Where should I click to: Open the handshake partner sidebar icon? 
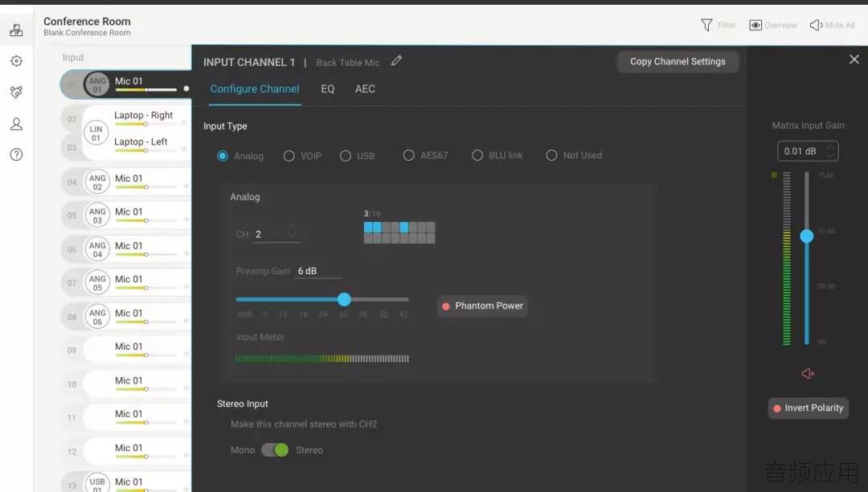[x=16, y=92]
